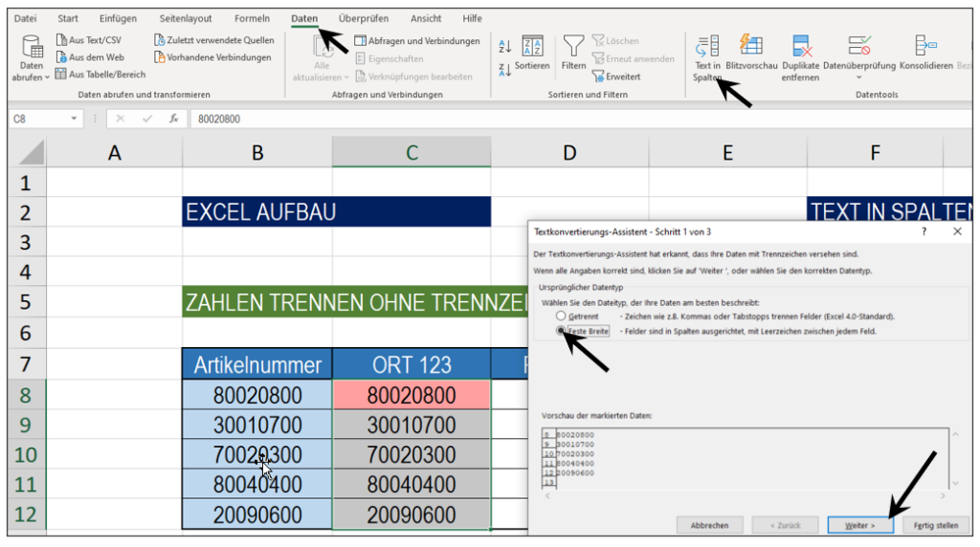Click the wizard help question mark
This screenshot has height=547, width=980.
[924, 231]
